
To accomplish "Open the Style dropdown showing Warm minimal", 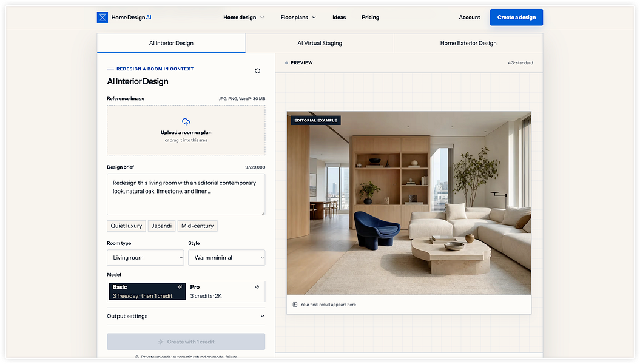I will [x=226, y=258].
